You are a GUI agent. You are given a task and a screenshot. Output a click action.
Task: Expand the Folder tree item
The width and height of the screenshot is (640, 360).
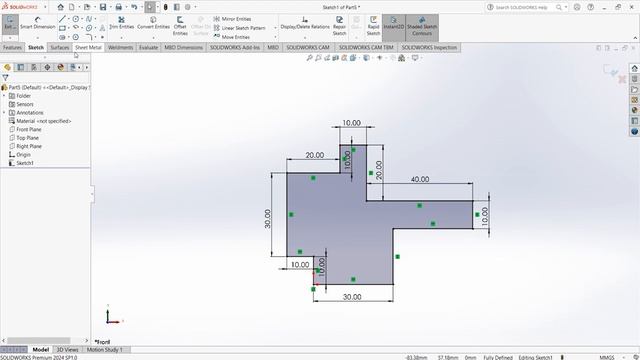tap(4, 96)
